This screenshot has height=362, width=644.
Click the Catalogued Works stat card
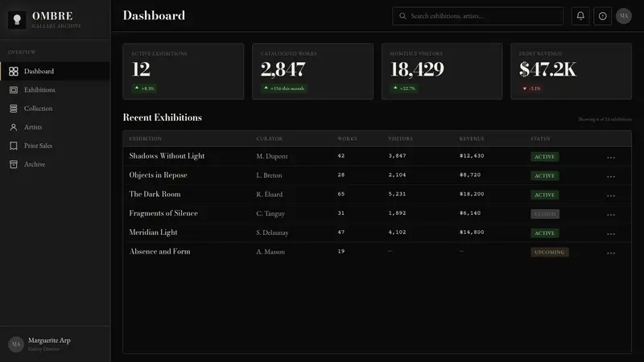(312, 72)
